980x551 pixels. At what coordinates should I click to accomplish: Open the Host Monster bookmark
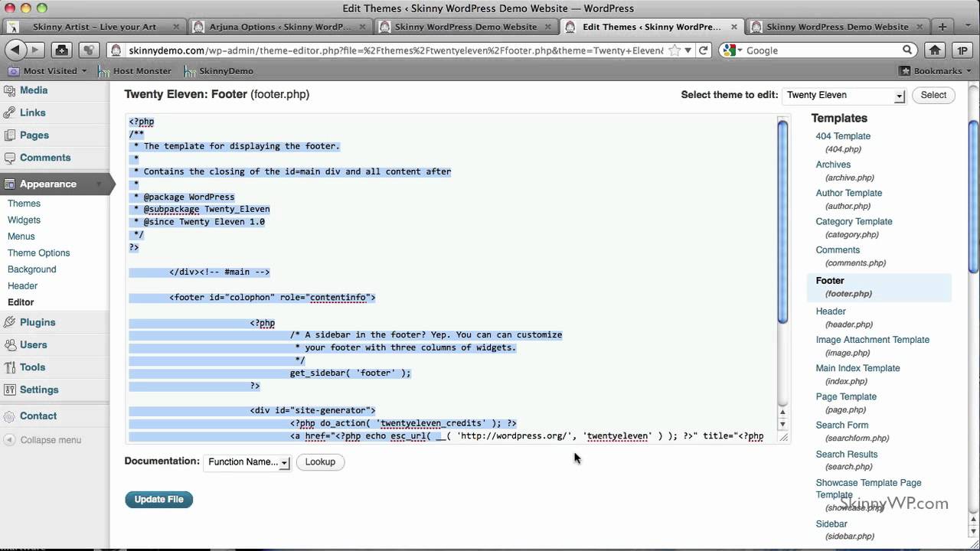(135, 71)
